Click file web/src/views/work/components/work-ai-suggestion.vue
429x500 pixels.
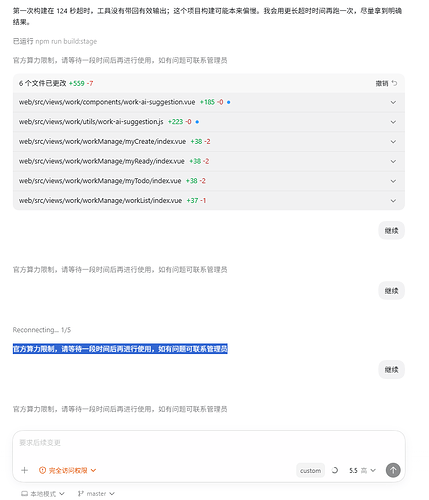pyautogui.click(x=107, y=102)
